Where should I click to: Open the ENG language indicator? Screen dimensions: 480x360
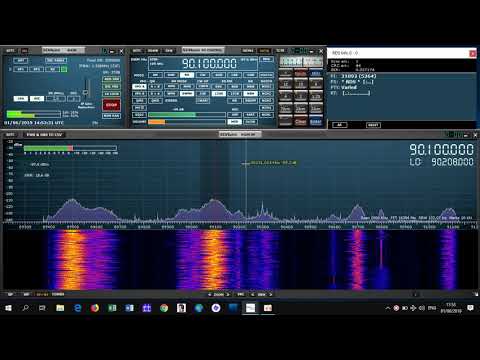pos(432,308)
